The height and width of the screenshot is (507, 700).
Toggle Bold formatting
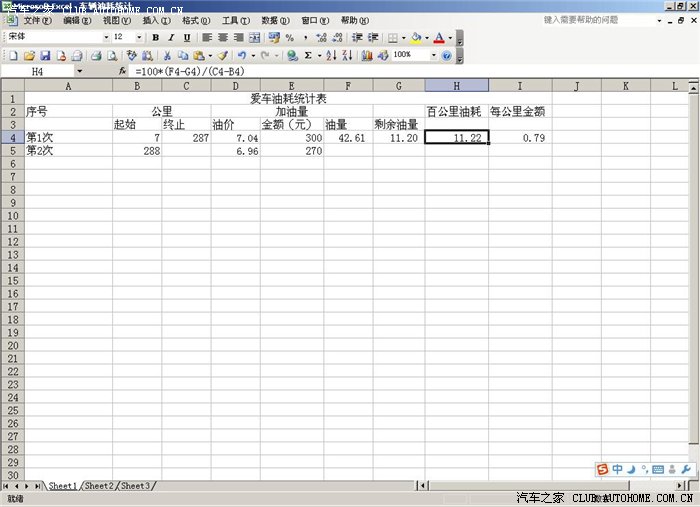click(156, 37)
